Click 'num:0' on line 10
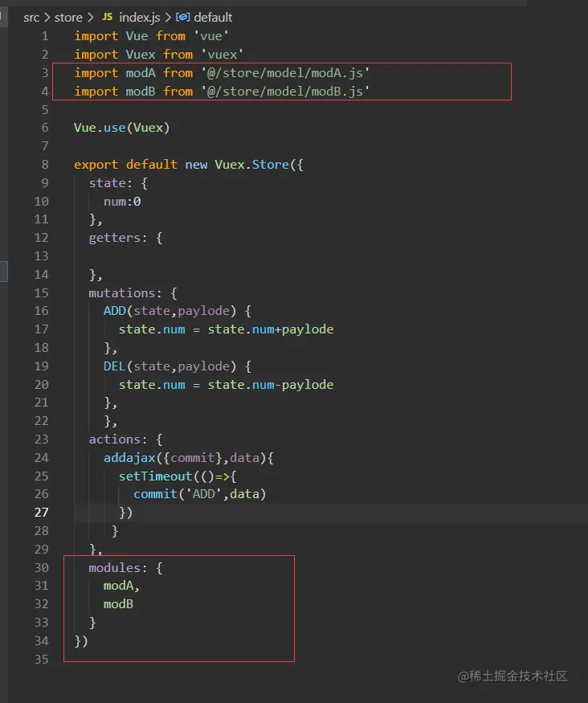Viewport: 588px width, 703px height. (x=122, y=202)
